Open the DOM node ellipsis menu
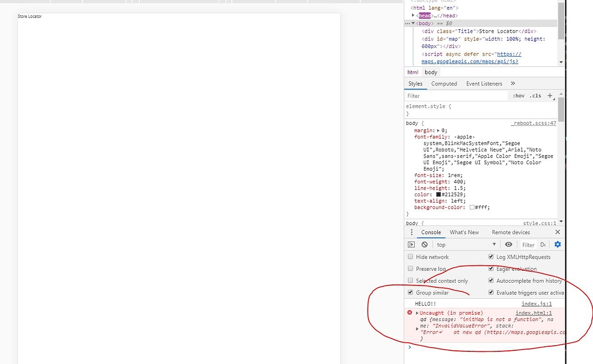The image size is (593, 364). click(x=407, y=23)
